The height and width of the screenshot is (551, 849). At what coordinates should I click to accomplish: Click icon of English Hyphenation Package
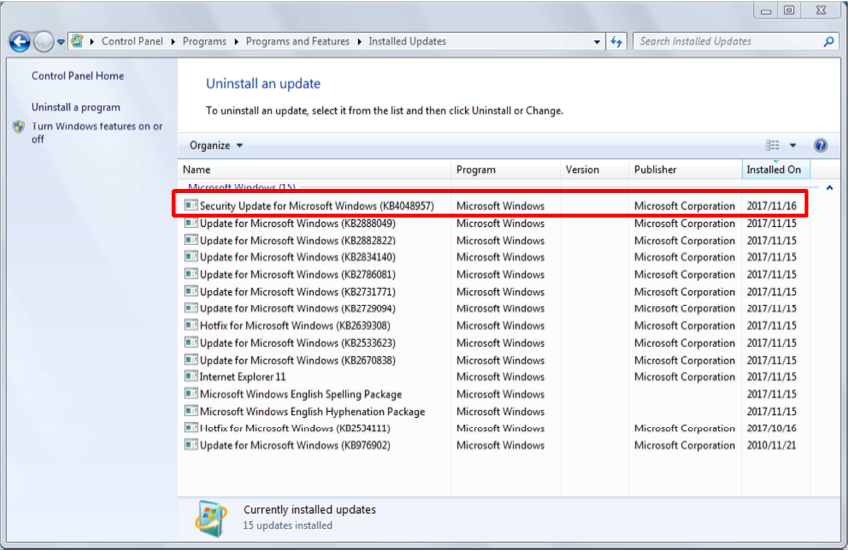[191, 411]
